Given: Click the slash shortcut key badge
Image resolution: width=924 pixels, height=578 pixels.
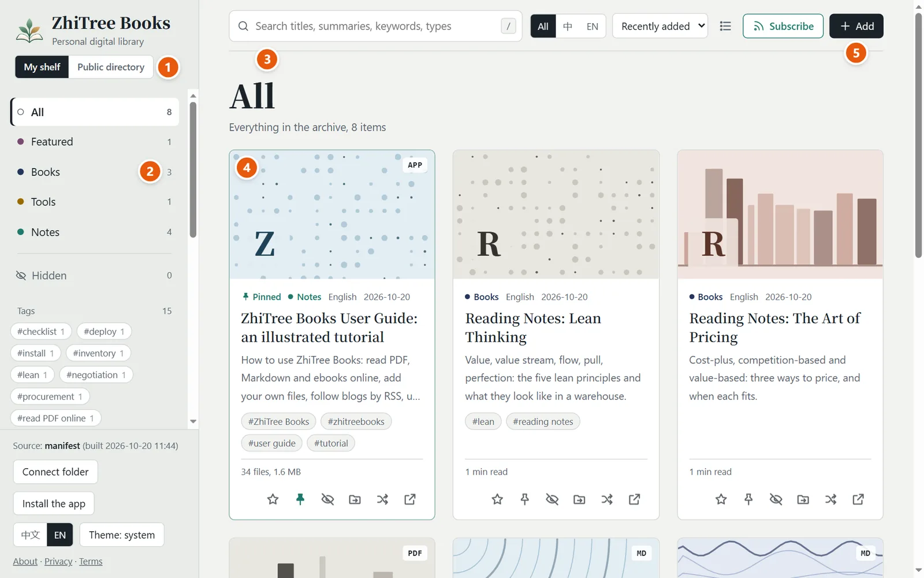Looking at the screenshot, I should click(508, 26).
